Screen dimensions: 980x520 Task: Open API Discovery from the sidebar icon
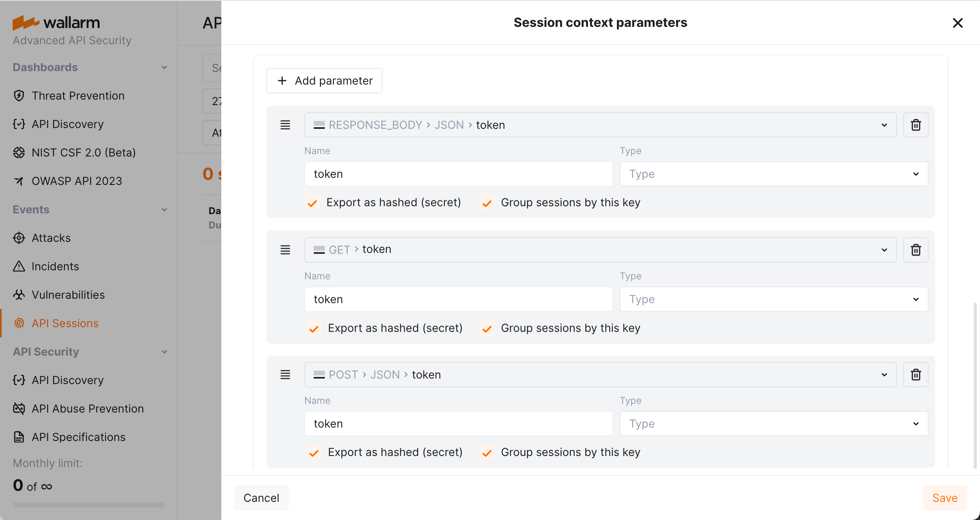[x=19, y=124]
